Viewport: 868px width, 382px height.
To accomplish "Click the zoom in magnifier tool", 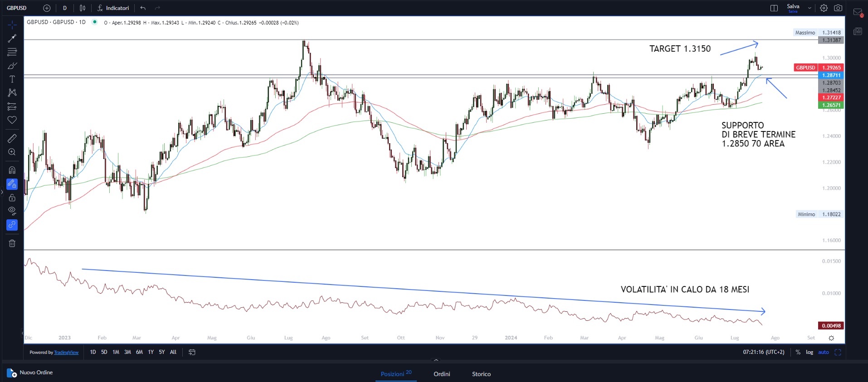I will (x=12, y=152).
